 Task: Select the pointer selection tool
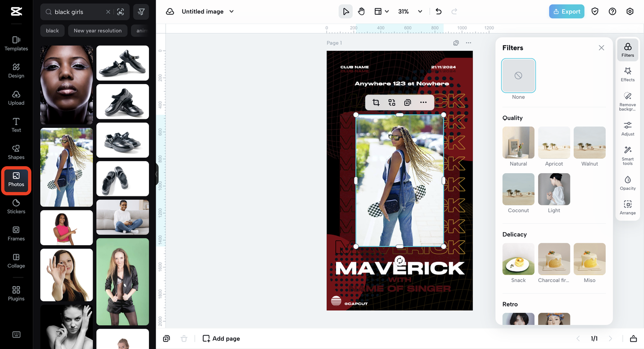346,12
